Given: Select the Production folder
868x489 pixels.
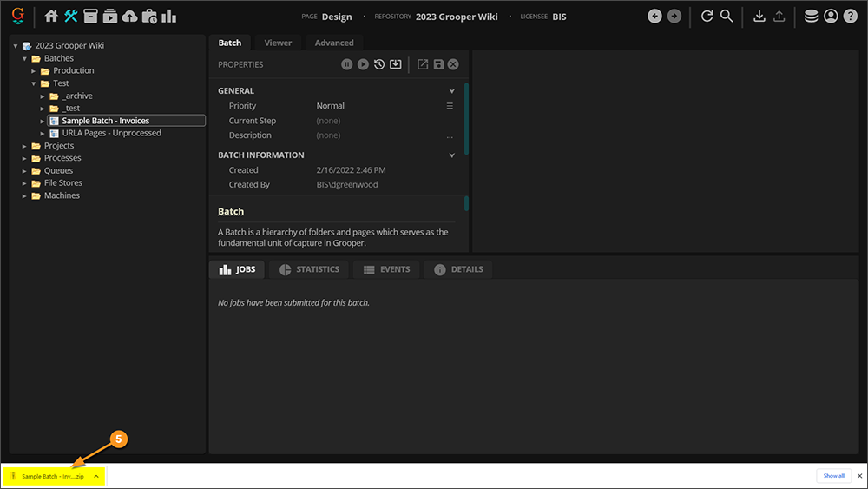Looking at the screenshot, I should [x=73, y=70].
